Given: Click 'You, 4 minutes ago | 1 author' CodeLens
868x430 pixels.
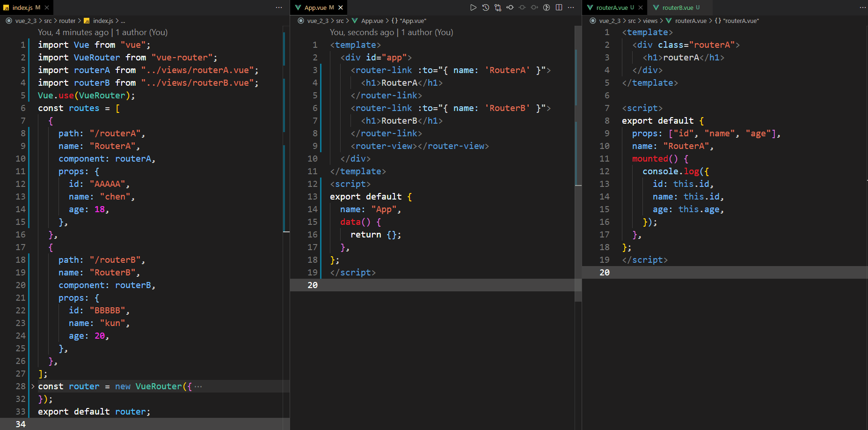Looking at the screenshot, I should tap(102, 32).
